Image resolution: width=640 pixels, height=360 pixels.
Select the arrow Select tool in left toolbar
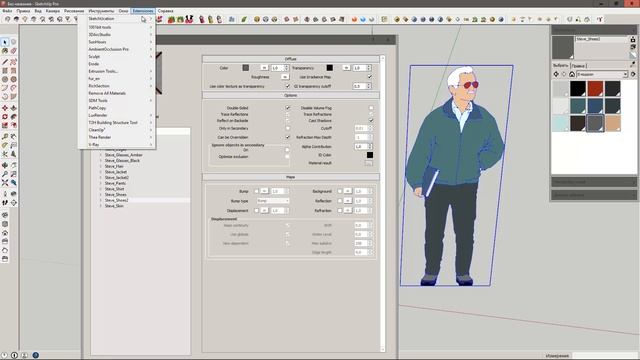(x=5, y=42)
